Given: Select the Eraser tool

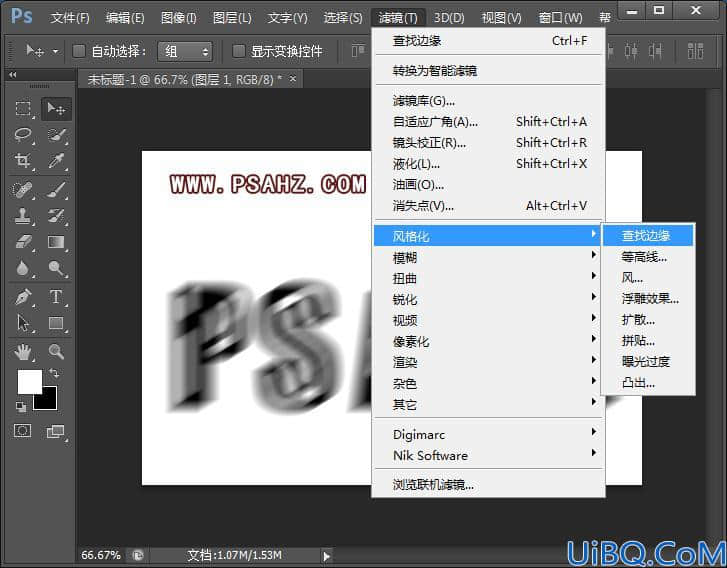Looking at the screenshot, I should (23, 242).
